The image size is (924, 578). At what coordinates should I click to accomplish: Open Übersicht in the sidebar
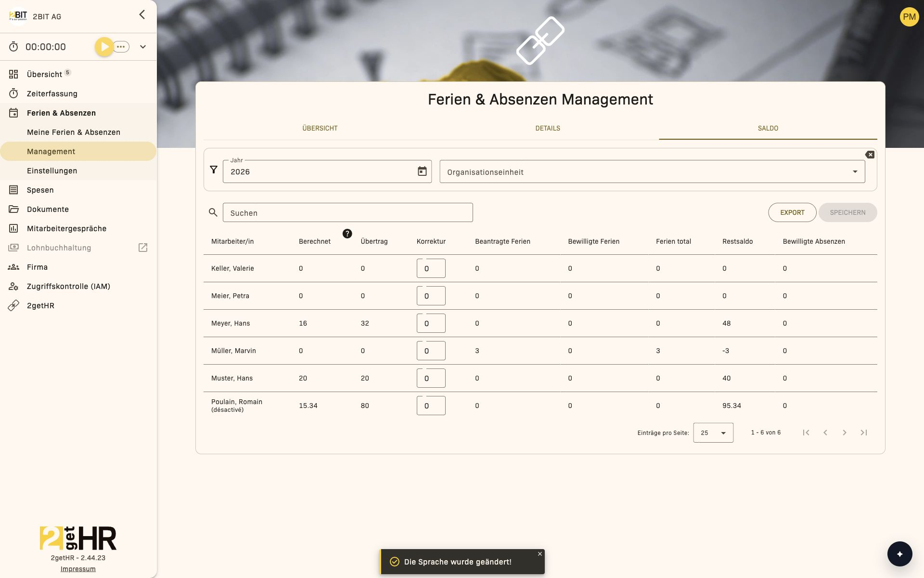78,74
